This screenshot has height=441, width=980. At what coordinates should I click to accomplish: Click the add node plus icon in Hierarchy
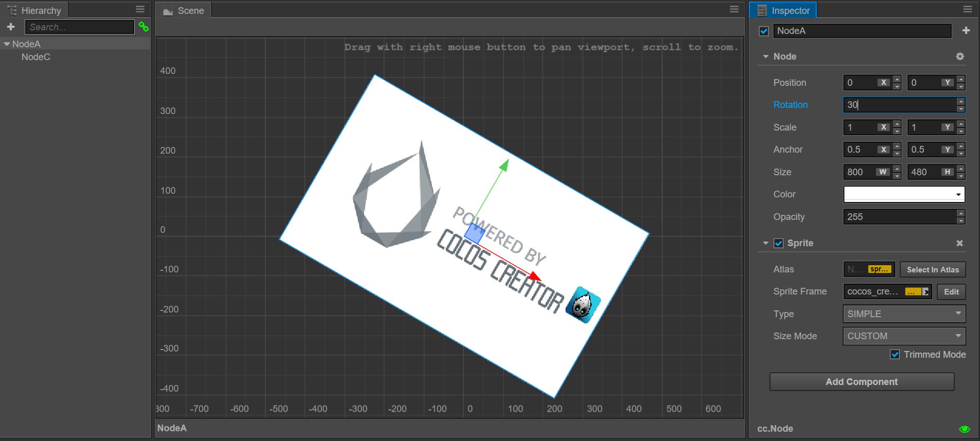coord(11,27)
